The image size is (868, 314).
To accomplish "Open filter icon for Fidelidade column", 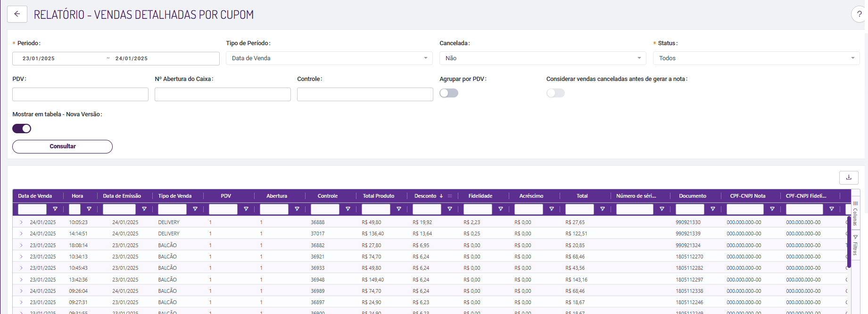I will click(x=501, y=209).
